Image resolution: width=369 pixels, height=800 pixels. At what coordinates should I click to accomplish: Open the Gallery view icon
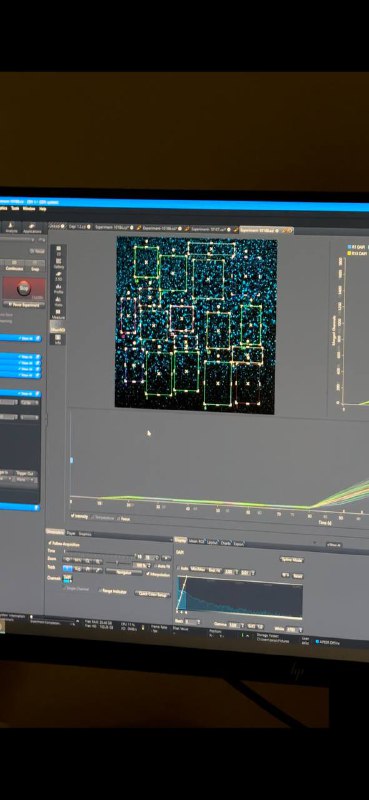pos(58,264)
